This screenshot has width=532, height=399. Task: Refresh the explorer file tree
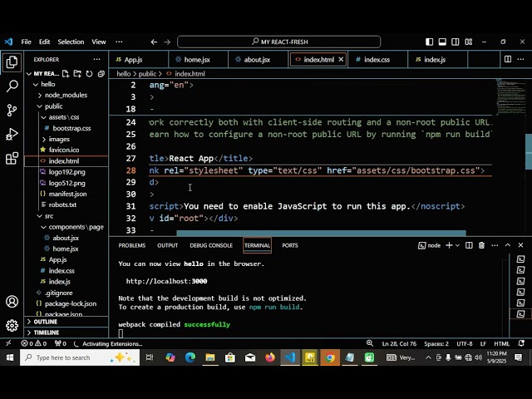89,74
